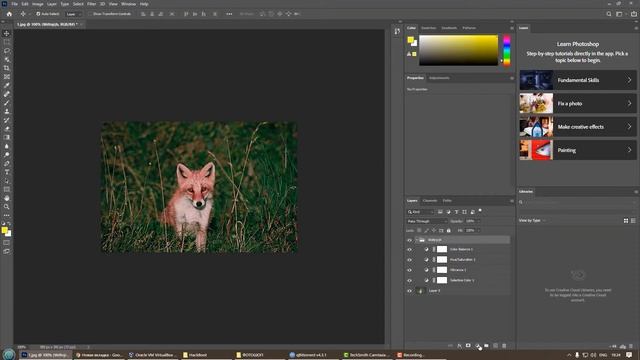640x360 pixels.
Task: Open the Window menu
Action: 128,4
